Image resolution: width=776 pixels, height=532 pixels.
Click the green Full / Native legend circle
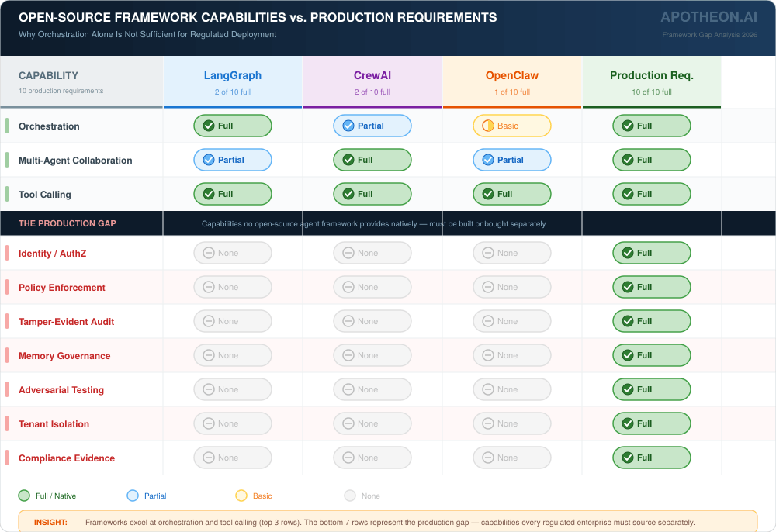(x=24, y=496)
